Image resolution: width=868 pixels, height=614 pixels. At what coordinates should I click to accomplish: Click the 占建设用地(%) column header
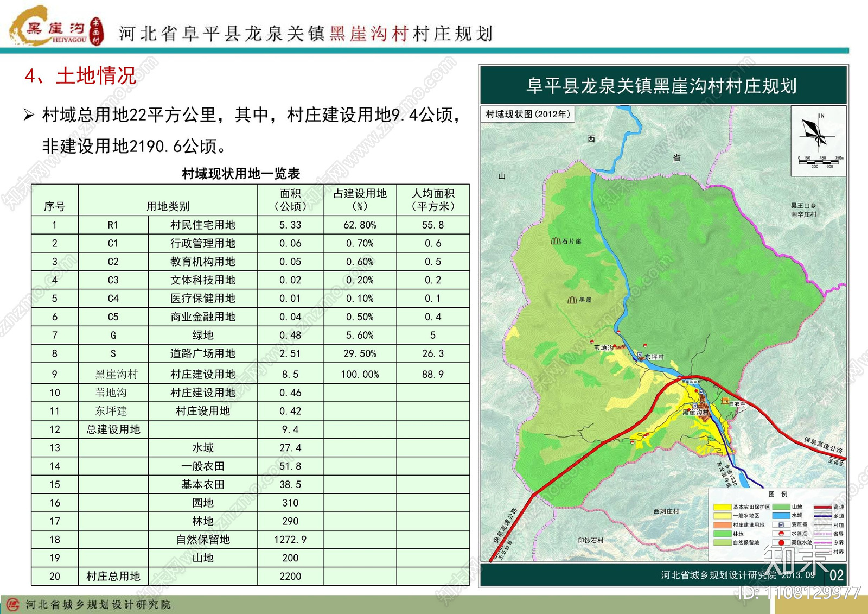pos(360,200)
